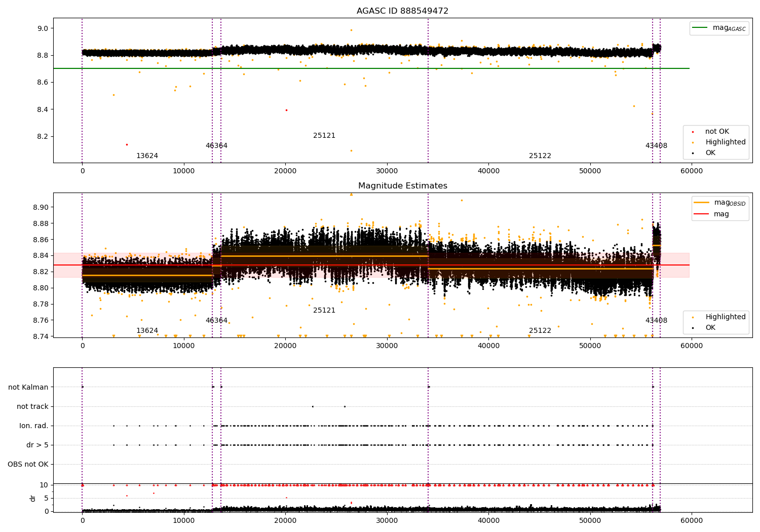Click OBSID label 25122 in AGASC ID plot
Screen dimensions: 760x532
click(x=540, y=156)
